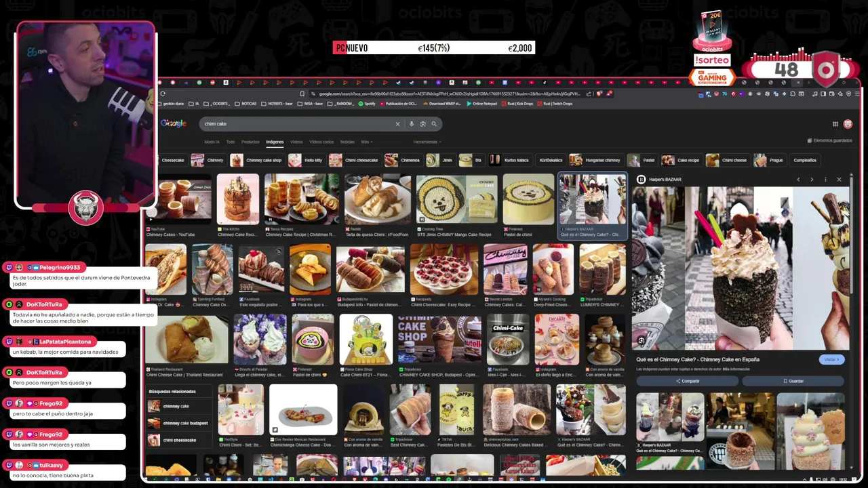Show next image in Harper's BAZAAR panel
The width and height of the screenshot is (868, 488).
click(812, 180)
